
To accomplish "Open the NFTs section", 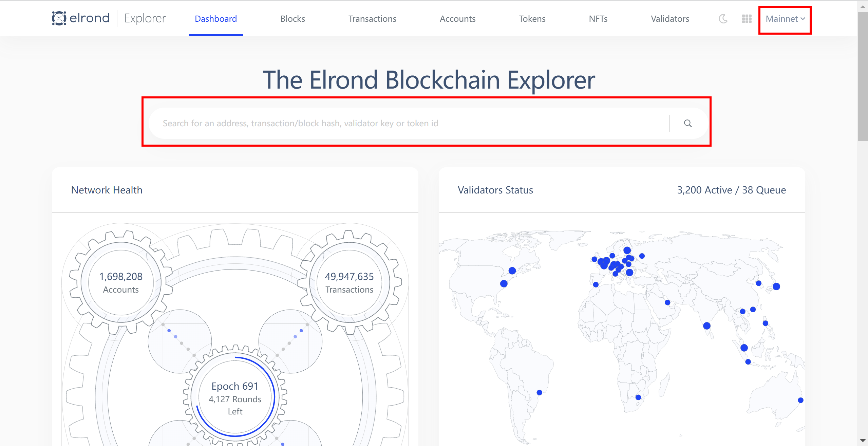I will tap(598, 19).
